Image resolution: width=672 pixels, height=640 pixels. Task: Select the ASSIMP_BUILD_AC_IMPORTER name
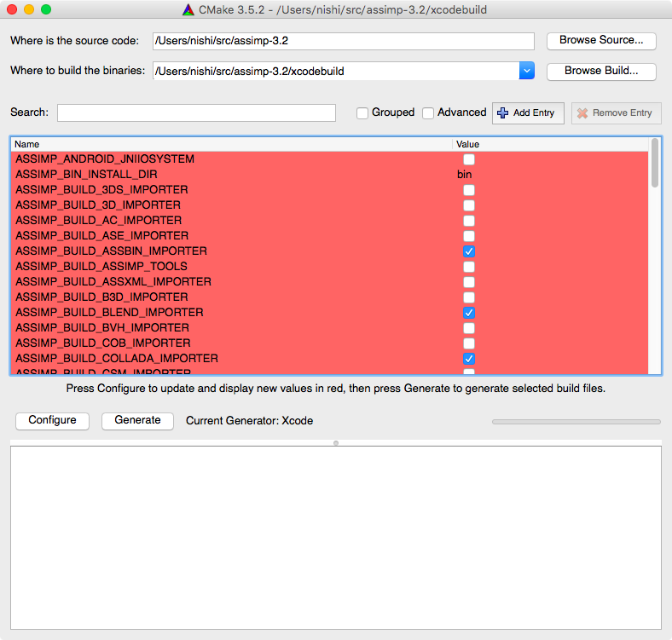(x=99, y=220)
